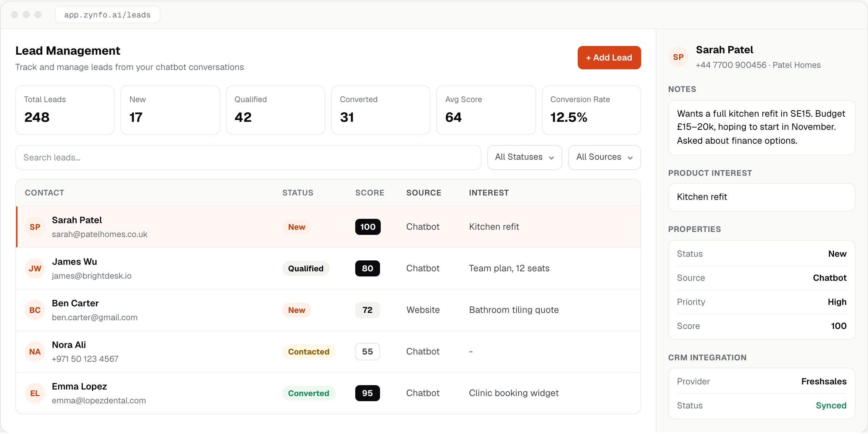Click the New badge in Sarah Patel's row
The width and height of the screenshot is (868, 434).
[x=297, y=227]
